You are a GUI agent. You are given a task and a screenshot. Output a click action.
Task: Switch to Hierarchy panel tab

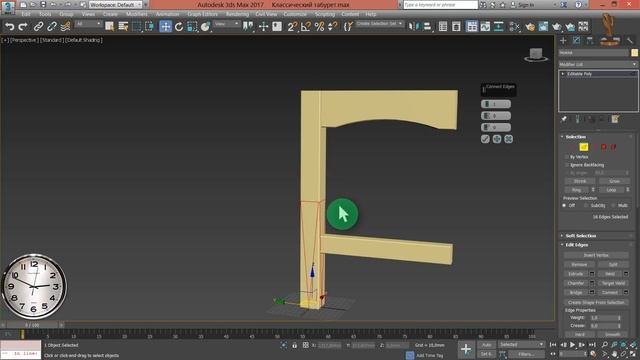click(x=590, y=40)
